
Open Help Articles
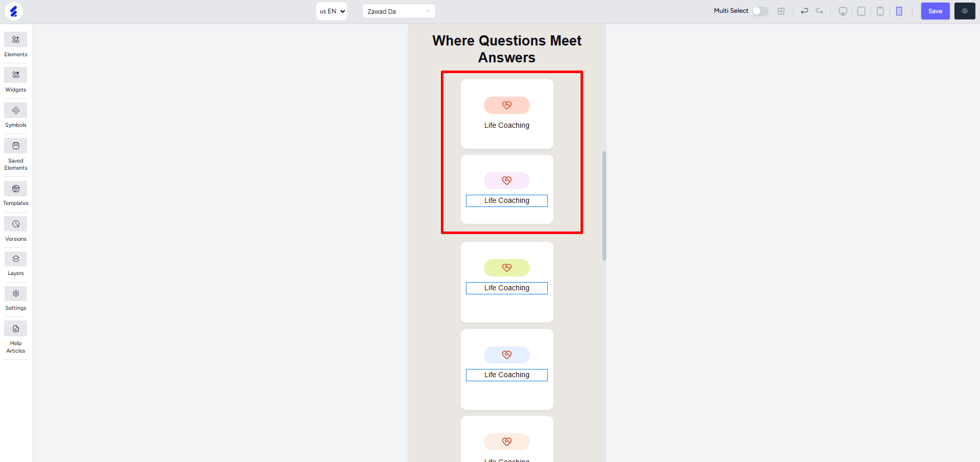point(16,337)
